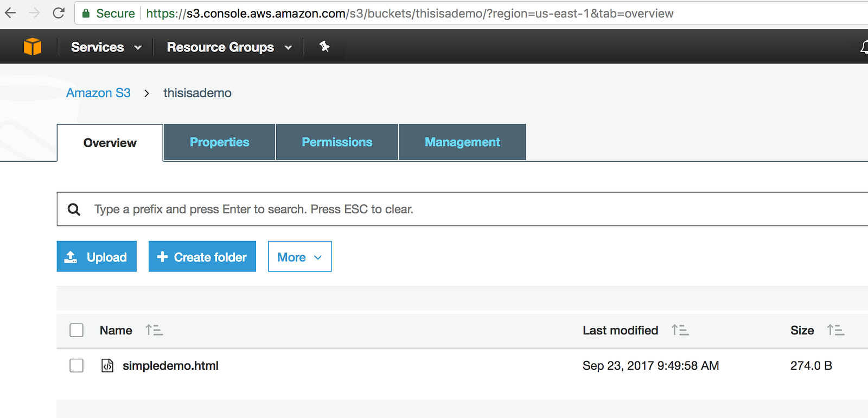Switch to the Properties tab
Viewport: 868px width, 418px height.
pos(219,142)
